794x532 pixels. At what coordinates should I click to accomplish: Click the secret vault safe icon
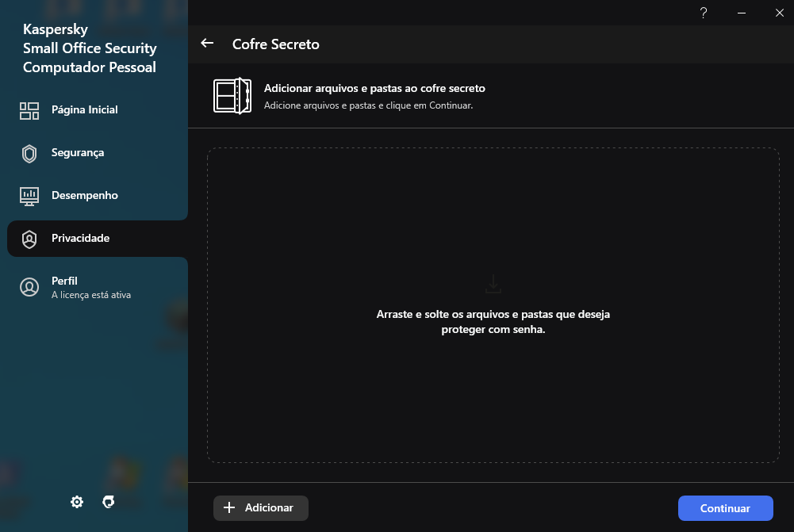232,96
